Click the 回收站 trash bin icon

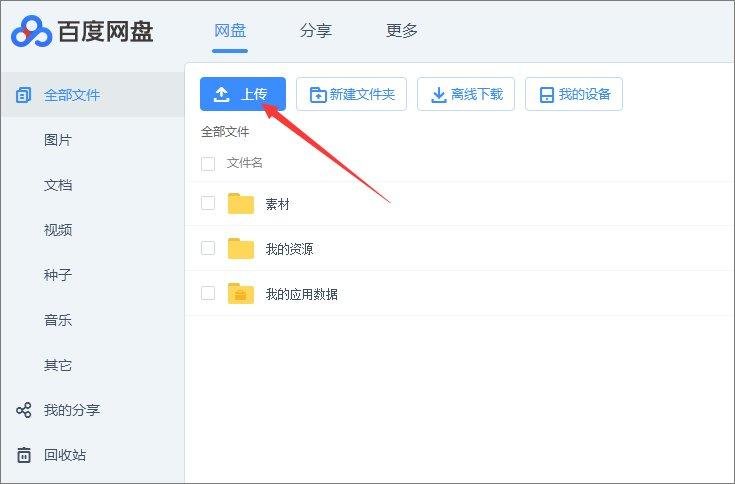point(24,455)
